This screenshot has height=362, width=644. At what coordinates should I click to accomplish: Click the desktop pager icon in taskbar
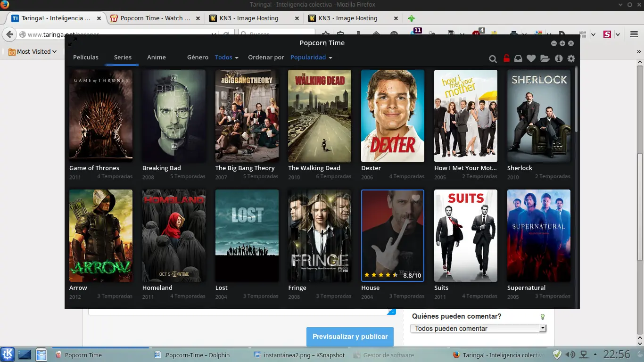click(x=25, y=354)
